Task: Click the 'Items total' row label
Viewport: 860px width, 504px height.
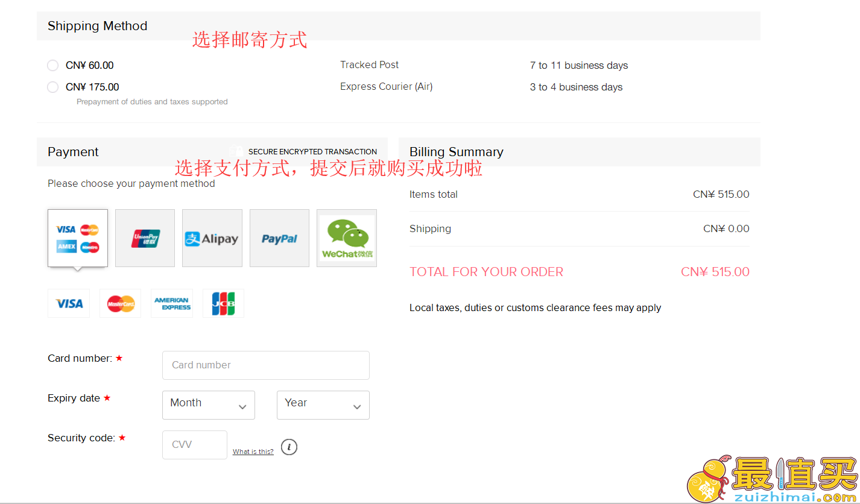Action: click(434, 194)
